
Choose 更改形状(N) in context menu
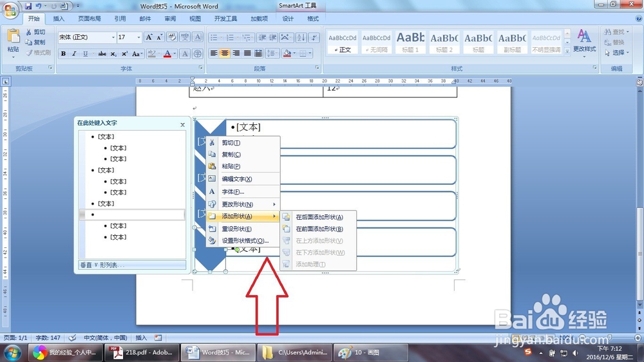tap(243, 204)
